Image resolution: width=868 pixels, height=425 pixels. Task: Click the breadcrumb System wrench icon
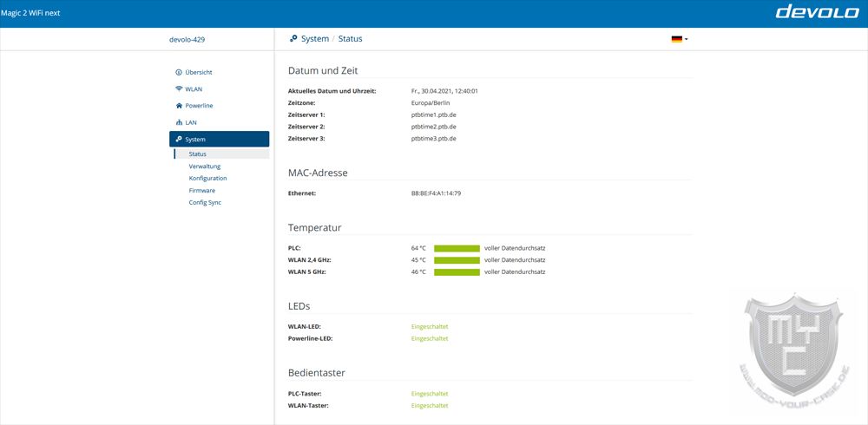tap(293, 39)
